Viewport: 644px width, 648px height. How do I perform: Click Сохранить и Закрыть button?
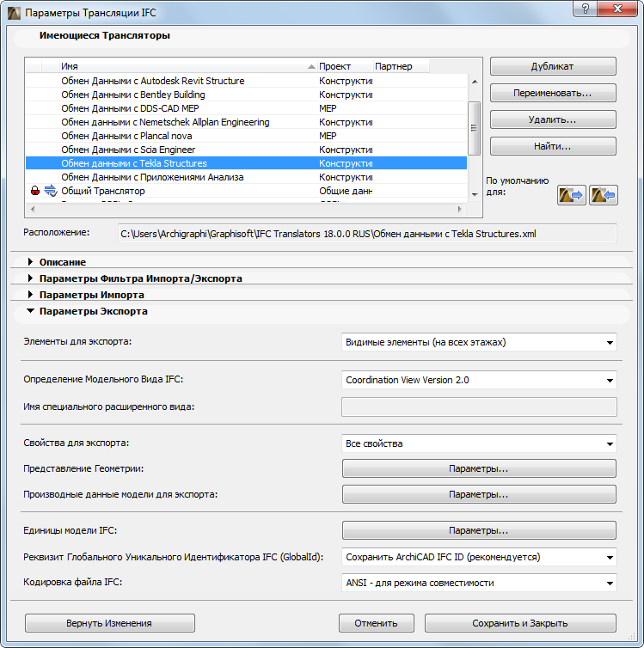[520, 623]
